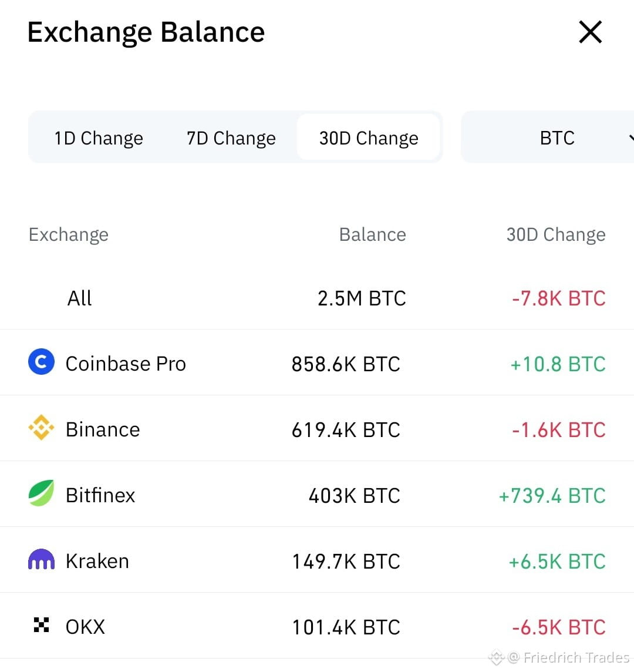The image size is (634, 672).
Task: Select the OKX row label
Action: [x=85, y=627]
